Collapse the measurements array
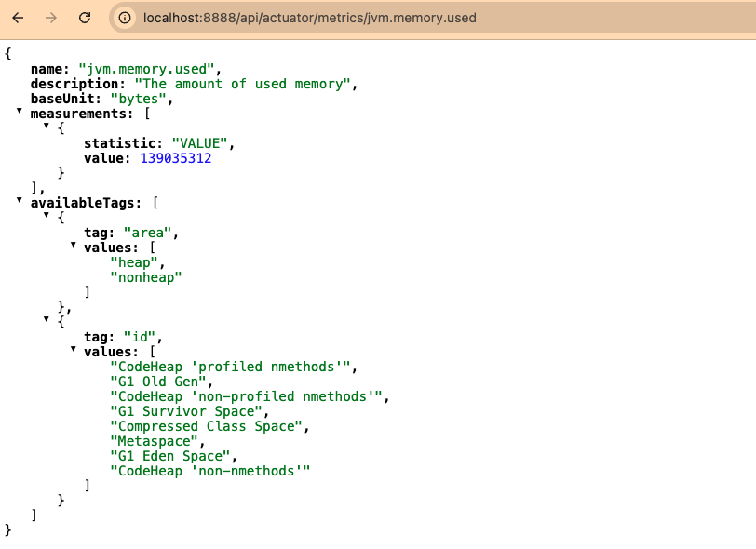This screenshot has width=756, height=549. coord(20,111)
